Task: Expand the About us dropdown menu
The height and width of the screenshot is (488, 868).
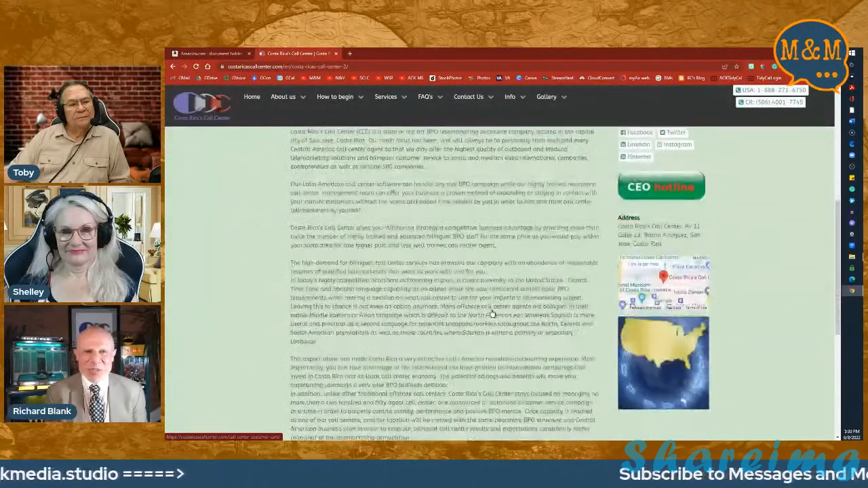Action: point(287,97)
